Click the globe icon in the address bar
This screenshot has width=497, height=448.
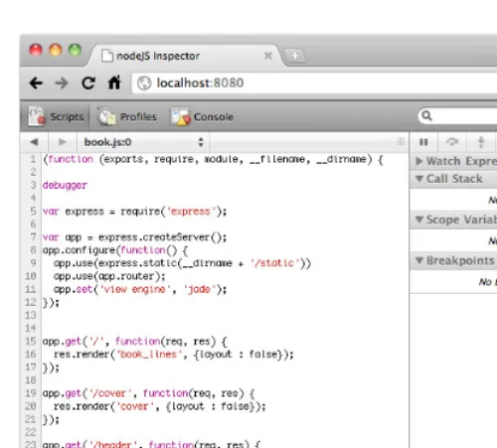[x=144, y=83]
